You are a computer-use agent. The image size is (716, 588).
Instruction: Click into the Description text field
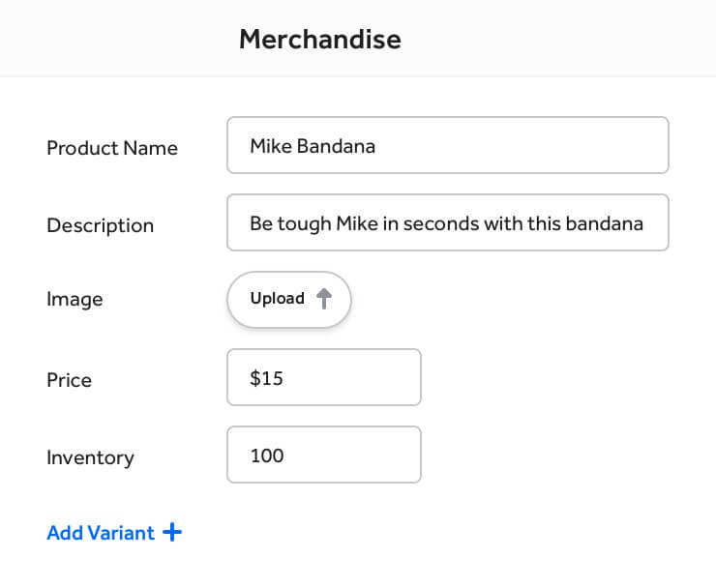click(x=447, y=223)
